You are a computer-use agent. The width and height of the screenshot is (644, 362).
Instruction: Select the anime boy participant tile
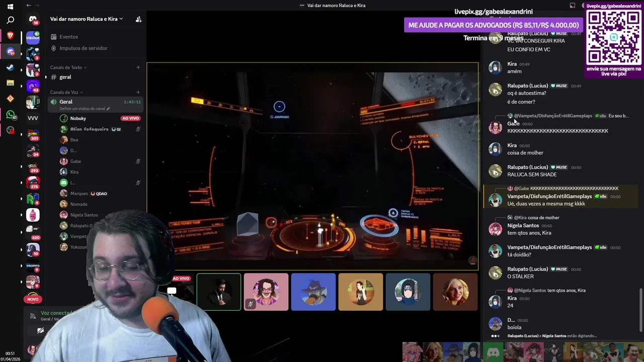(x=408, y=292)
